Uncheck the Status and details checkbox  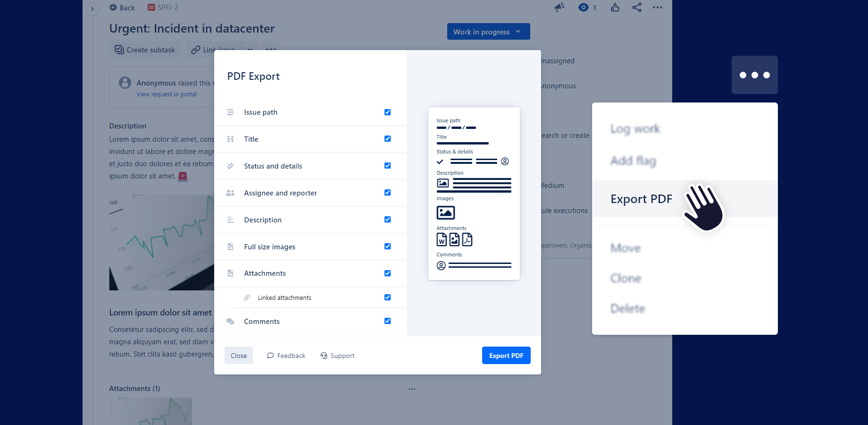pos(387,166)
